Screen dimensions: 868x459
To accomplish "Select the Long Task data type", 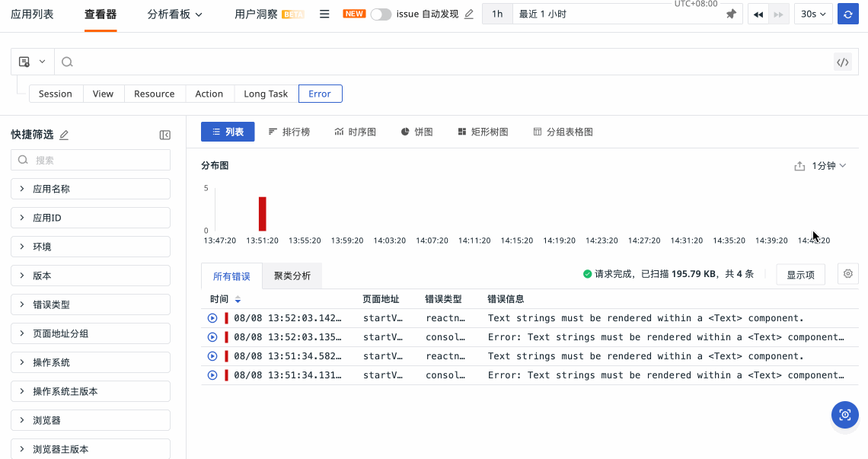I will tap(266, 94).
